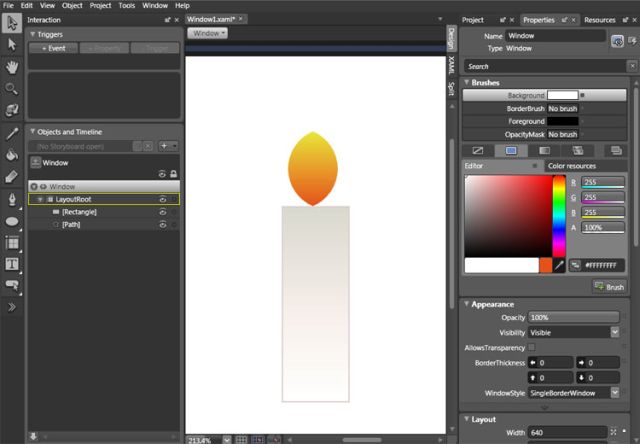Screen dimensions: 640x444
Task: Select the Brush Transform tool
Action: point(12,177)
